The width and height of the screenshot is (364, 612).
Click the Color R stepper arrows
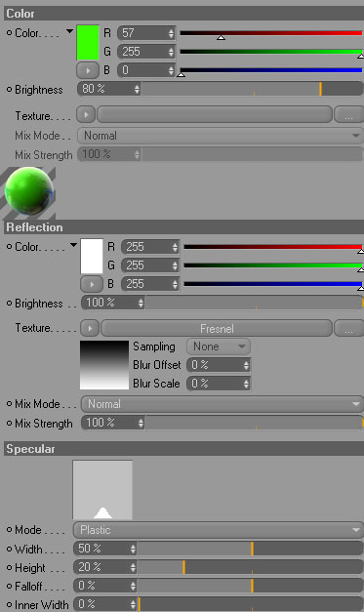(171, 33)
